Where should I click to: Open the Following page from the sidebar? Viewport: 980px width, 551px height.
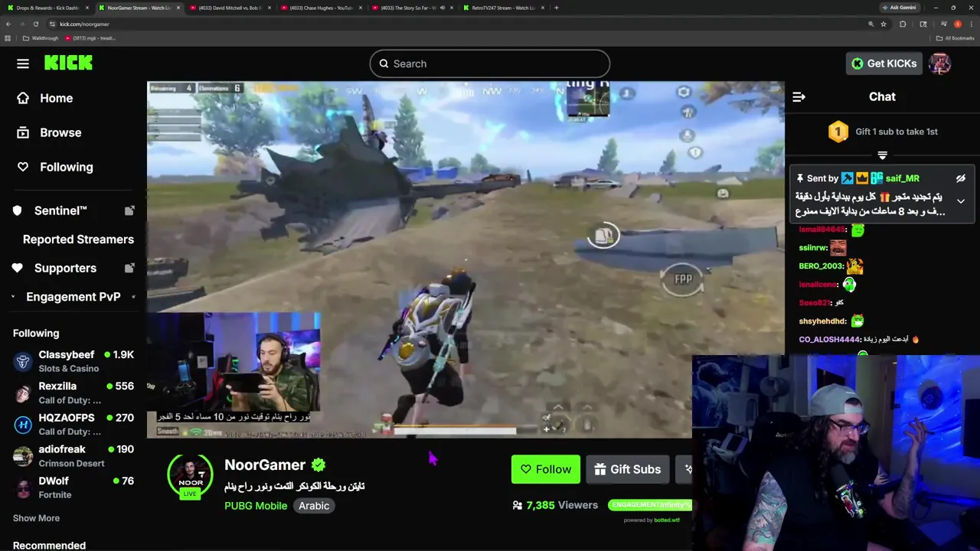pyautogui.click(x=55, y=167)
